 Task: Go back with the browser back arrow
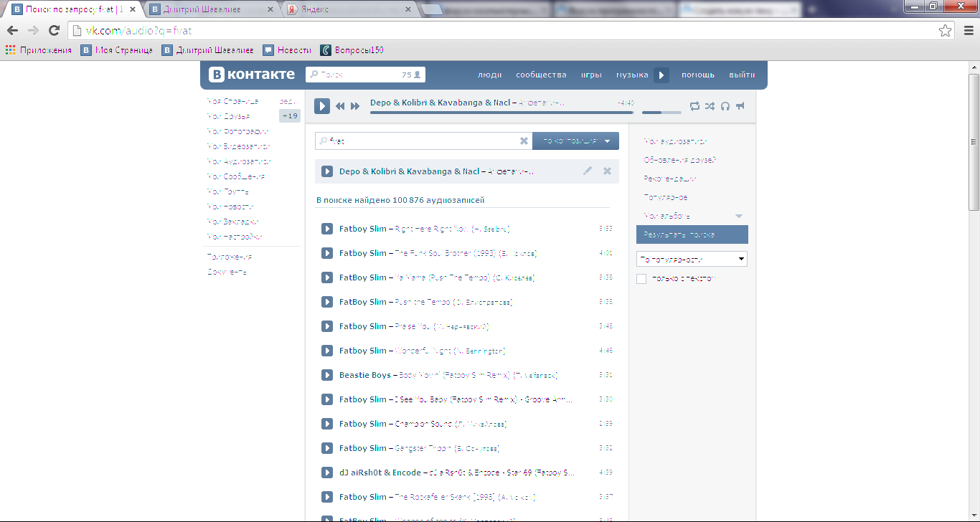pyautogui.click(x=12, y=30)
